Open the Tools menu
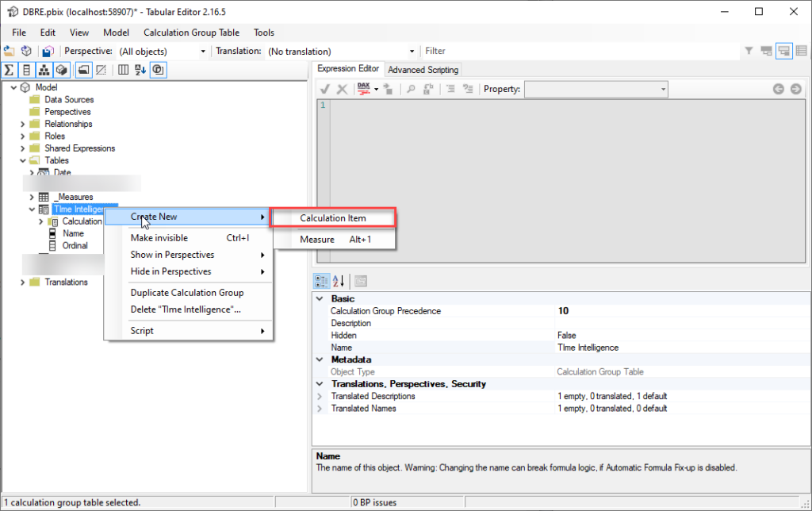 click(264, 33)
